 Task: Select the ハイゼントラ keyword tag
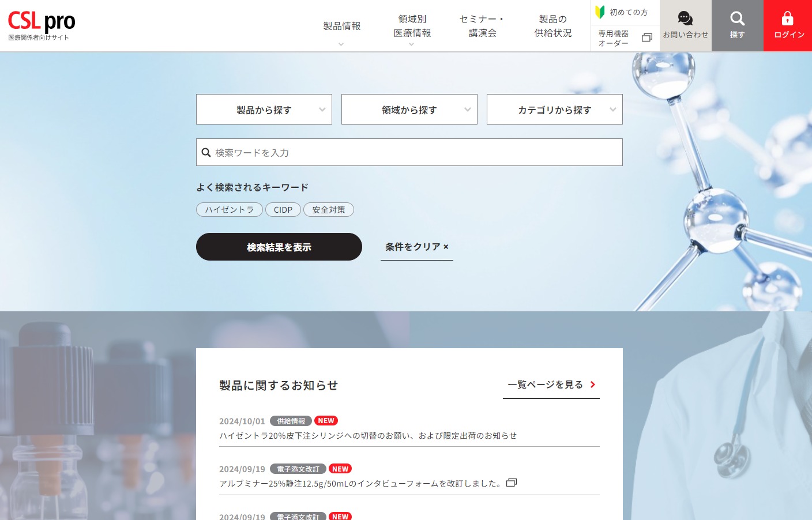(230, 210)
